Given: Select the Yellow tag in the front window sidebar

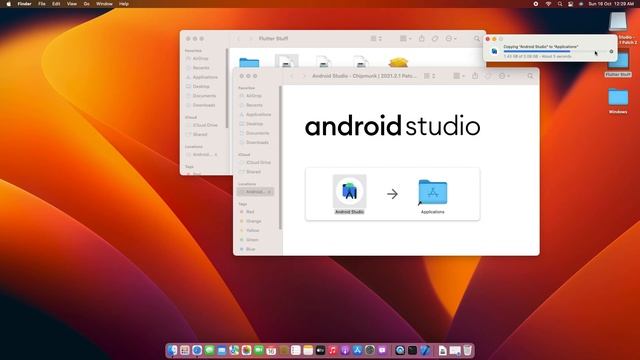Looking at the screenshot, I should point(249,231).
